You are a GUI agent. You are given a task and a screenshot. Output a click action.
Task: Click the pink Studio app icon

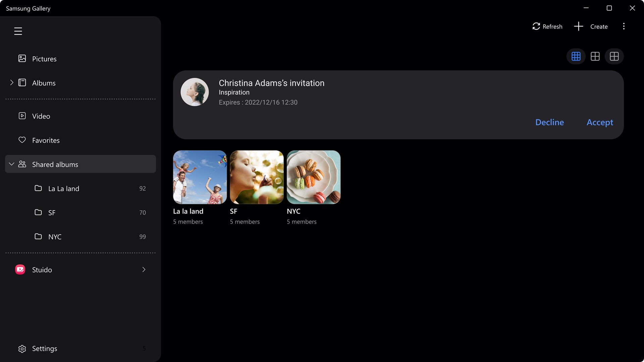(x=20, y=269)
